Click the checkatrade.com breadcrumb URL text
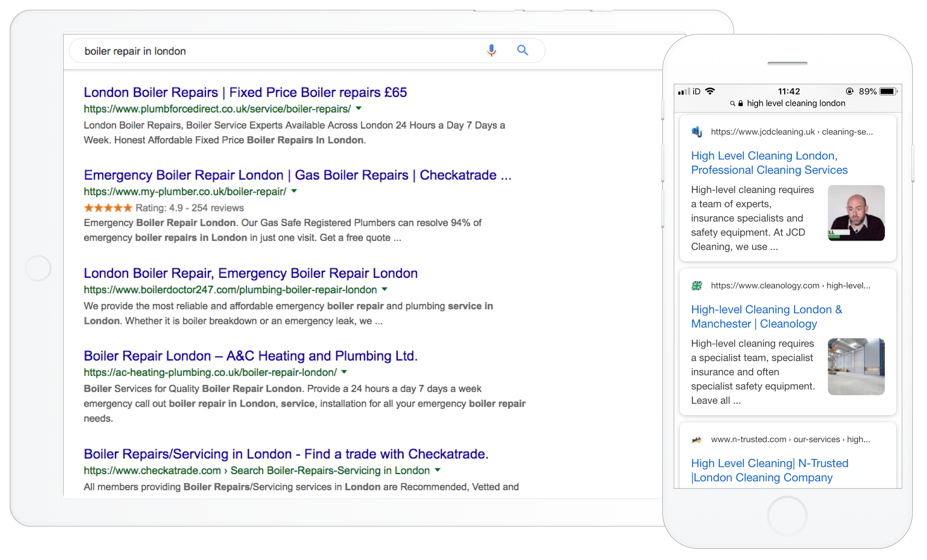Image resolution: width=927 pixels, height=560 pixels. (x=257, y=471)
